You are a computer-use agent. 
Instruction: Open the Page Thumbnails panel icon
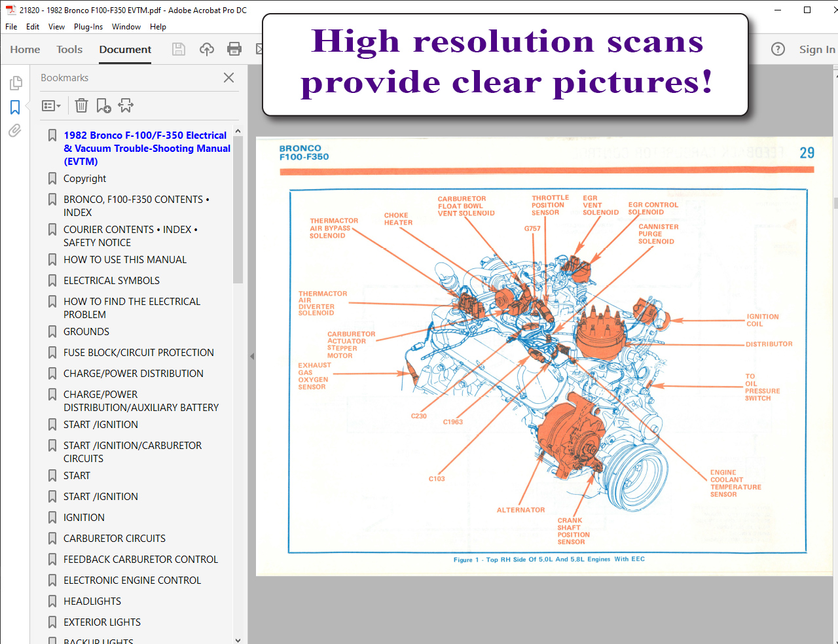[16, 83]
